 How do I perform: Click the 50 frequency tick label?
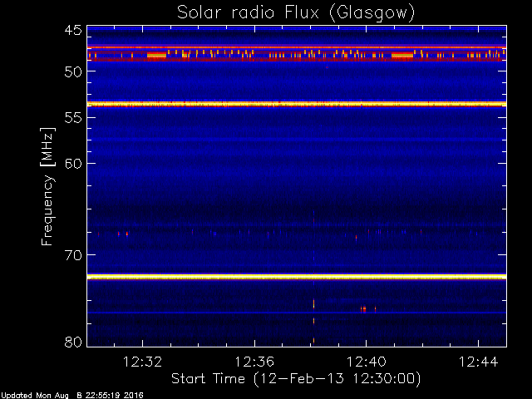73,71
